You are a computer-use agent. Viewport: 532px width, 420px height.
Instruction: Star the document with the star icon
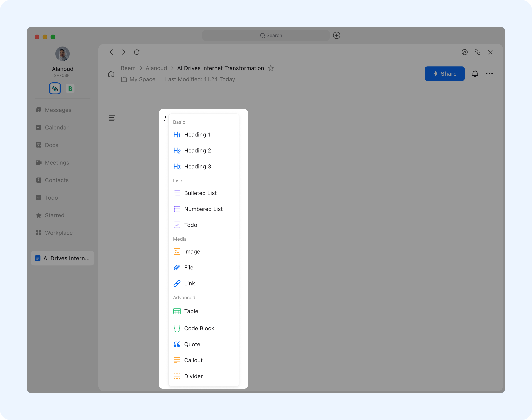pos(271,68)
